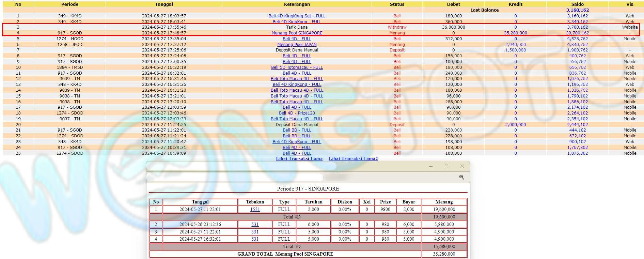Open Beli 4D KingKong Set - FULL link
This screenshot has height=259, width=644.
(297, 16)
